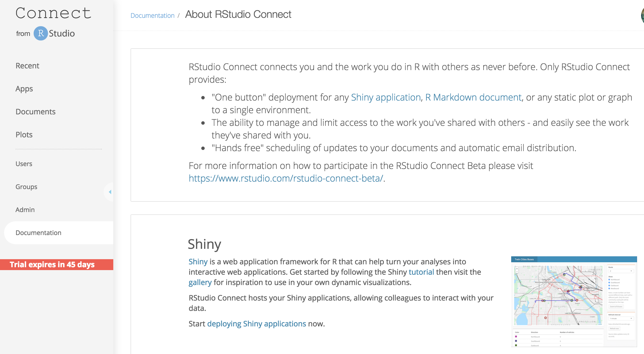Collapse the sidebar using the blue chevron arrow
The height and width of the screenshot is (354, 644).
[110, 192]
